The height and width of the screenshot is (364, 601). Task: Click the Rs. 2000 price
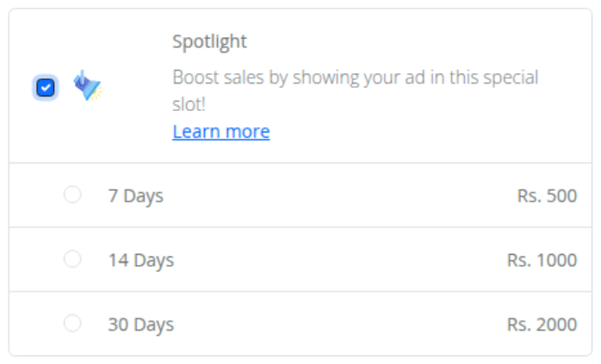point(542,324)
